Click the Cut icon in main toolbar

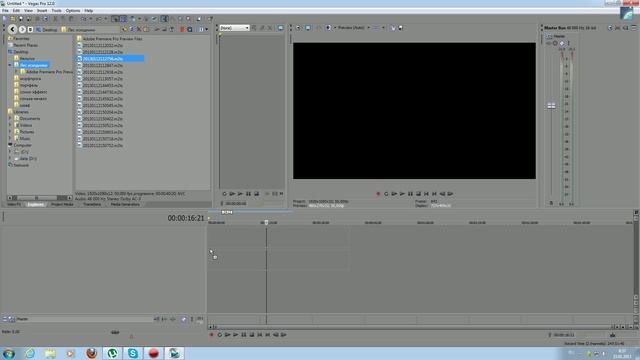coord(55,19)
